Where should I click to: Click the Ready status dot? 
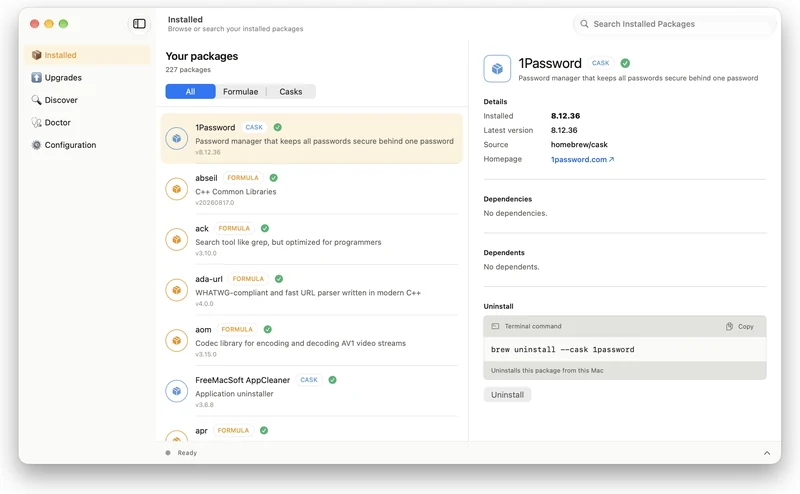tap(168, 453)
